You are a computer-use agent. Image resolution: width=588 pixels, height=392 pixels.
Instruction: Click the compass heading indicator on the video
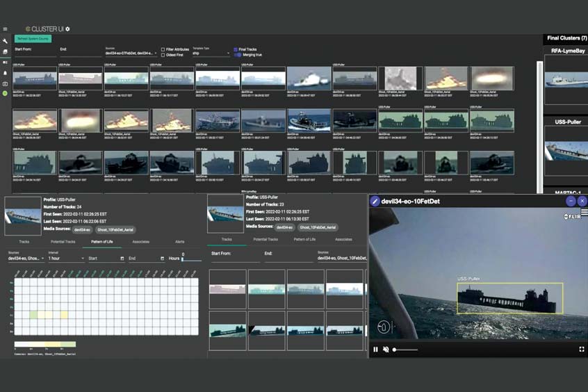point(384,327)
